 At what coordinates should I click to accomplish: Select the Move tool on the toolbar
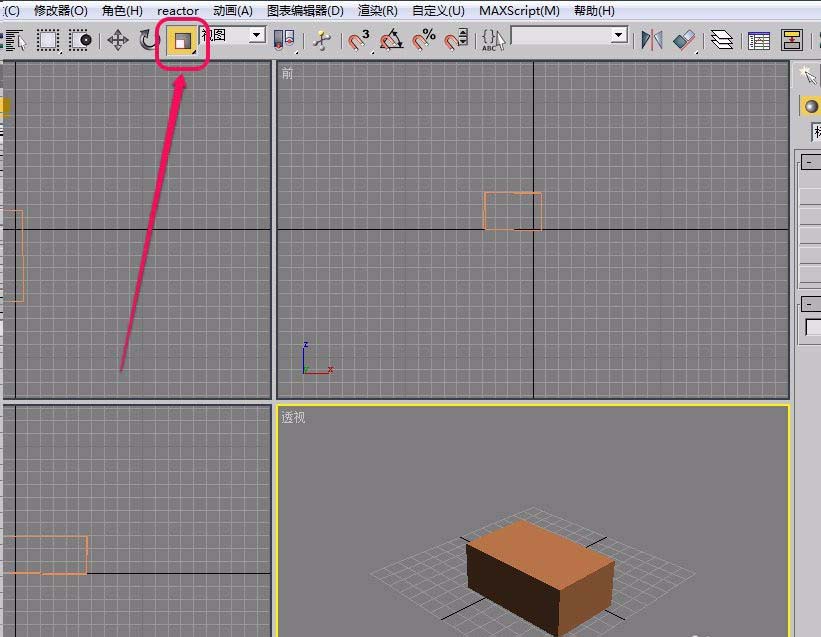click(118, 40)
